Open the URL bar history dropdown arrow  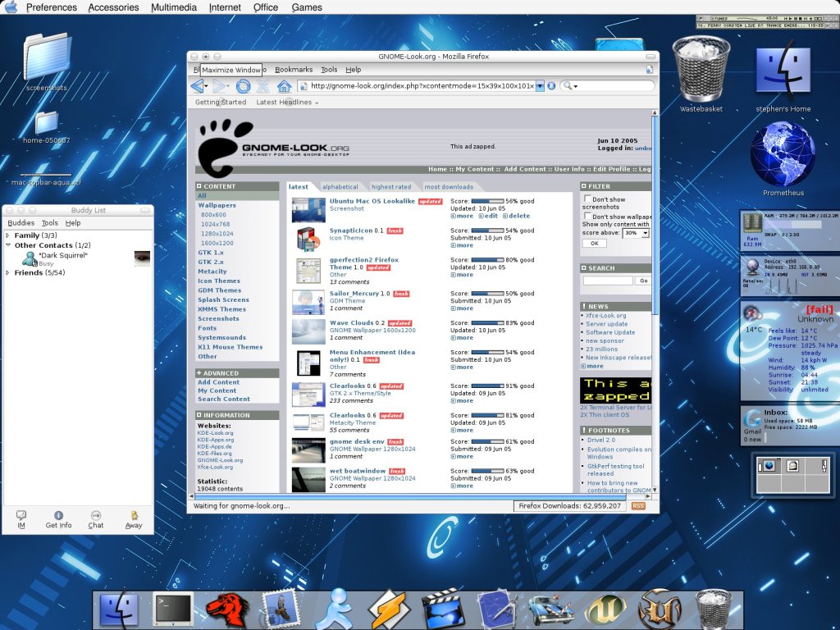[x=540, y=85]
